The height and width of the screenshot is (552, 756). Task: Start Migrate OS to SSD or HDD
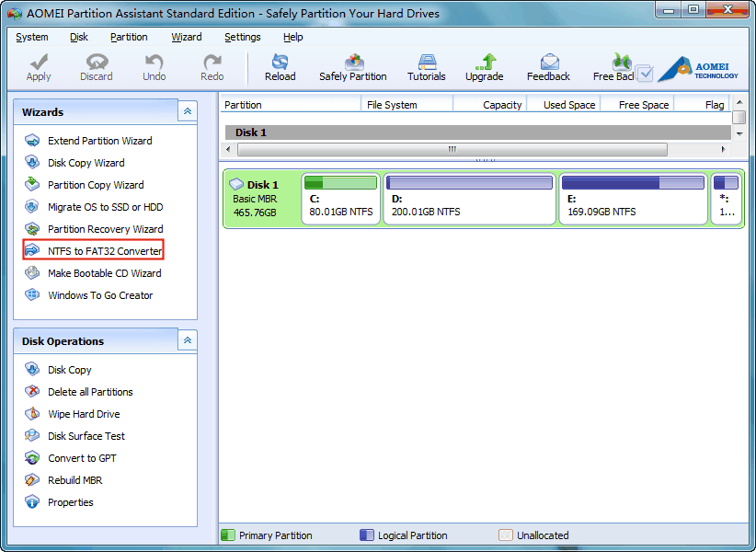click(106, 207)
